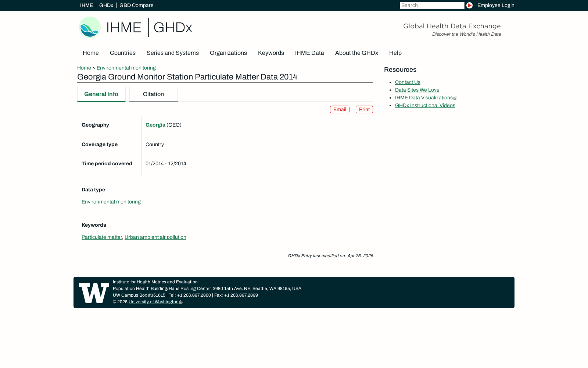
Task: Click the IHME leaf logo icon
Action: tap(90, 27)
